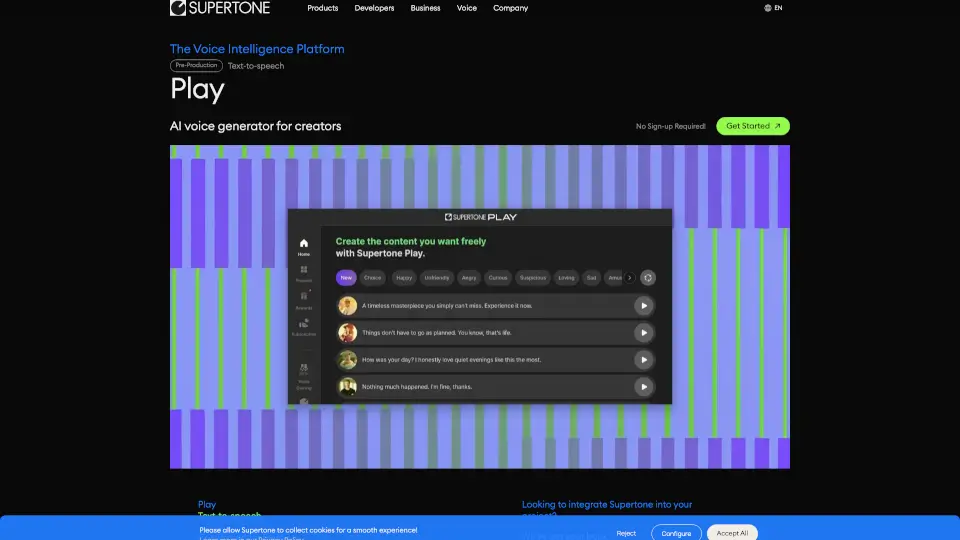Select the purple New emotion chip

[346, 278]
